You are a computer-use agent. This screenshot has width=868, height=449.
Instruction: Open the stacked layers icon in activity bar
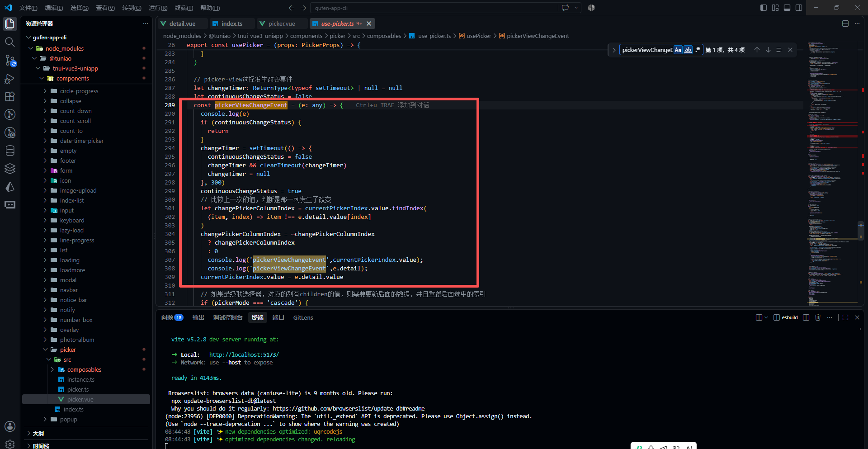(10, 169)
